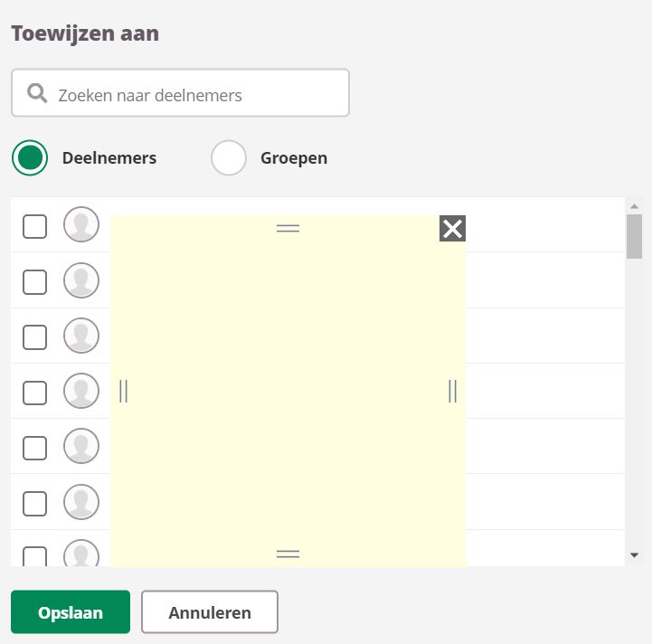
Task: Click the scrollbar down arrow
Action: coord(634,554)
